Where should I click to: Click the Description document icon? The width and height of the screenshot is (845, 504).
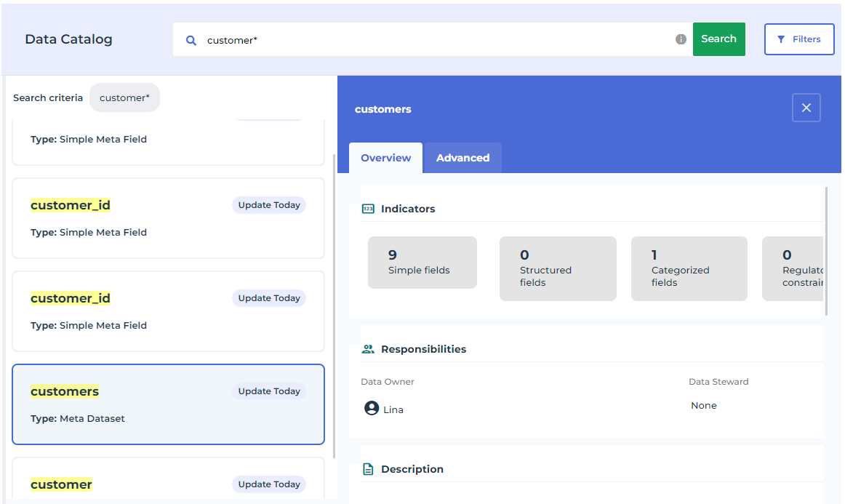coord(368,469)
